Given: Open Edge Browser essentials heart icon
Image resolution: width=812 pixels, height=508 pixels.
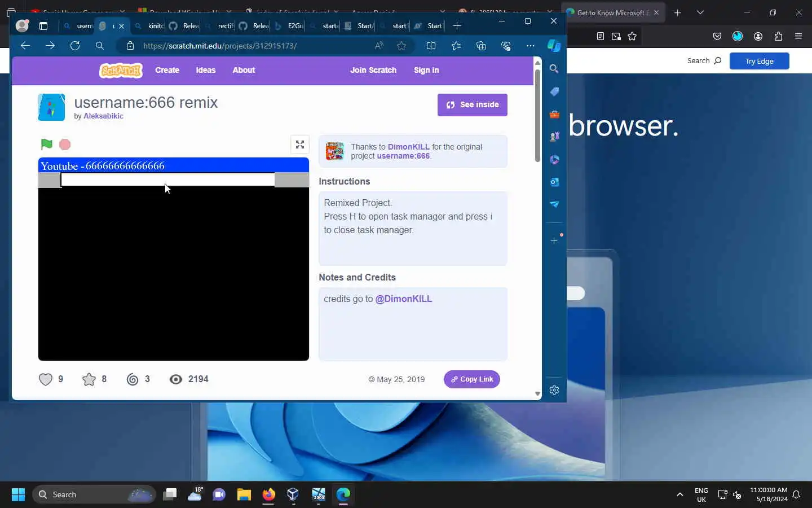Looking at the screenshot, I should [506, 46].
